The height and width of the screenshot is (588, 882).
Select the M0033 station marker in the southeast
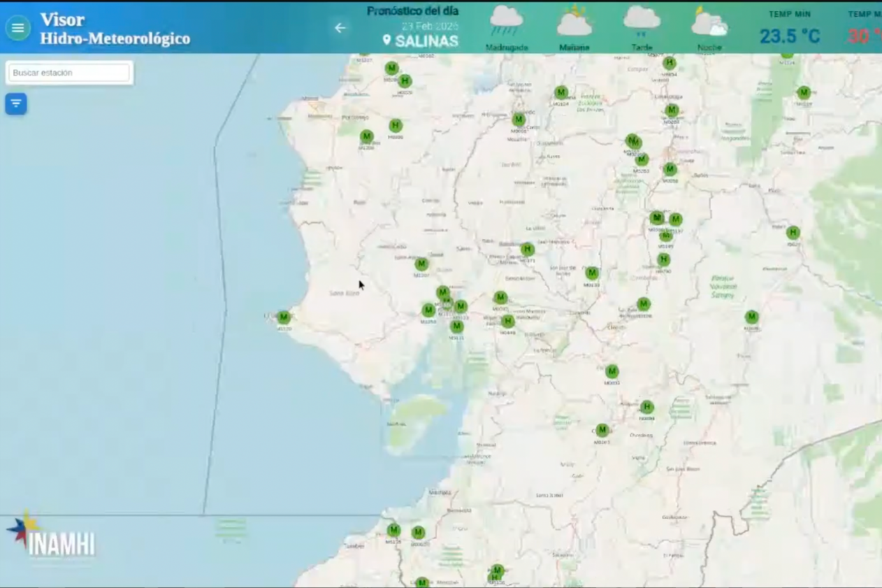612,371
